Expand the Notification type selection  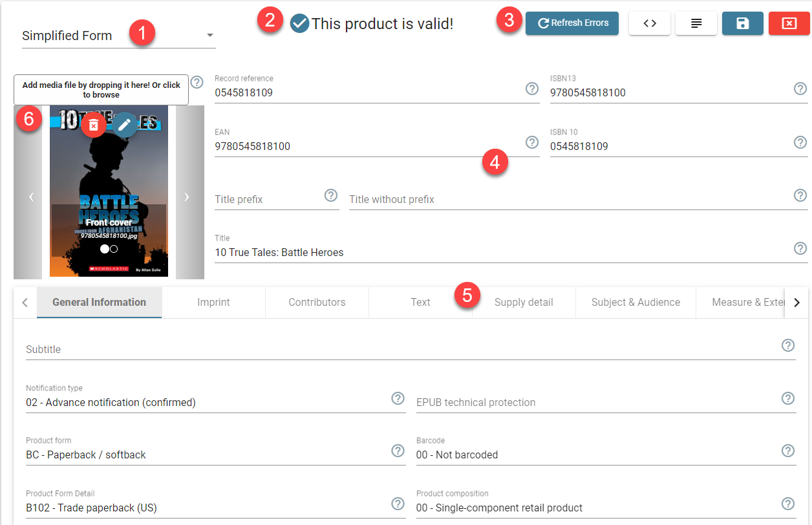207,402
